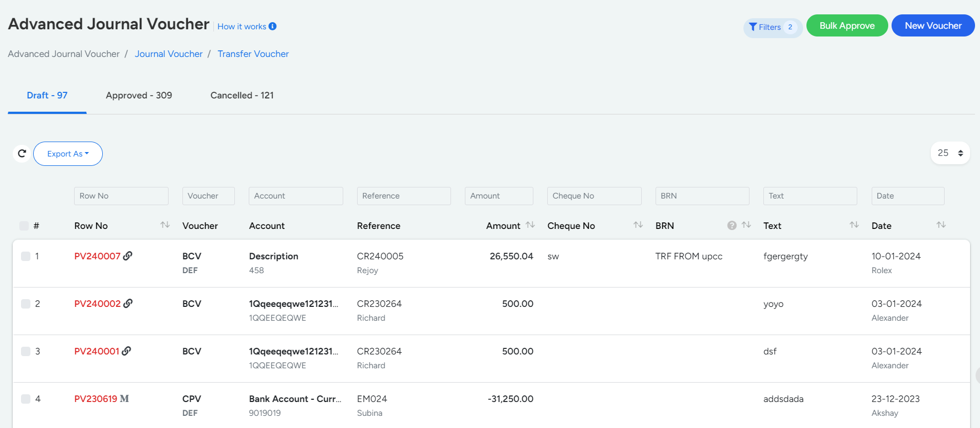Focus the BRN filter field

coord(702,196)
